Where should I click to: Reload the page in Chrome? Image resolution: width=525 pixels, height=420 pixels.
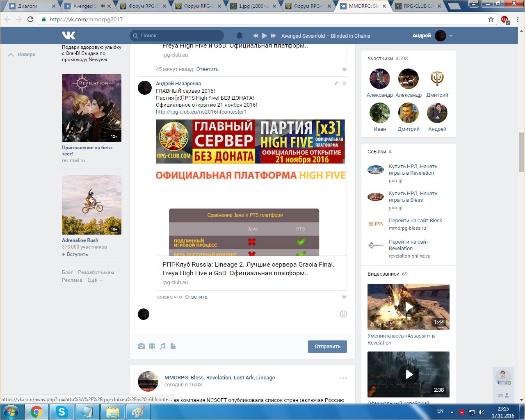30,19
